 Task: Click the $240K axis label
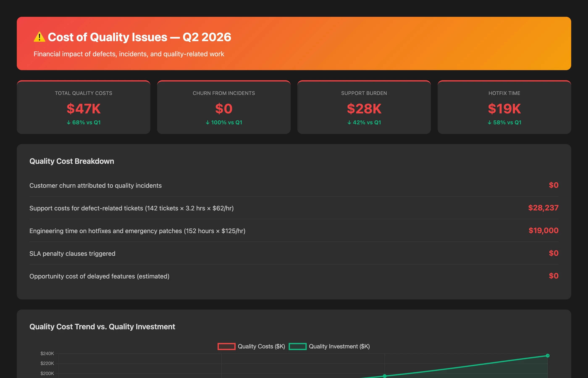tap(47, 353)
